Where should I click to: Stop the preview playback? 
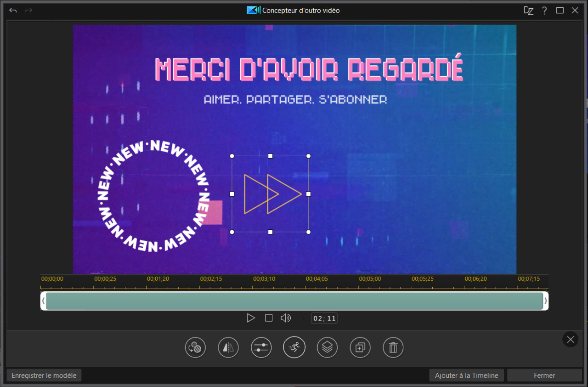point(268,318)
